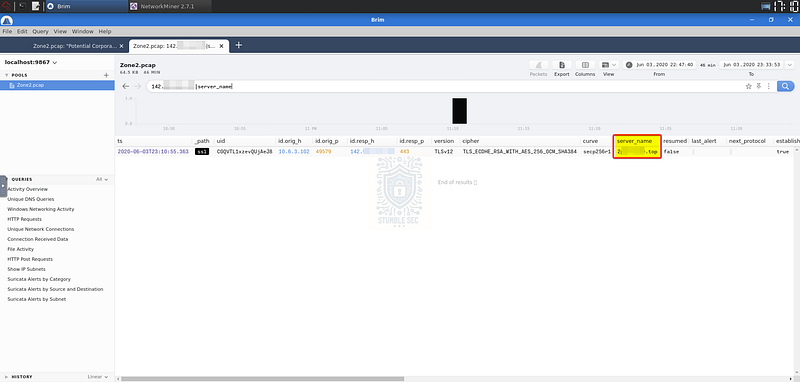Open the Columns chooser icon
Viewport: 800px width, 382px height.
tap(585, 65)
